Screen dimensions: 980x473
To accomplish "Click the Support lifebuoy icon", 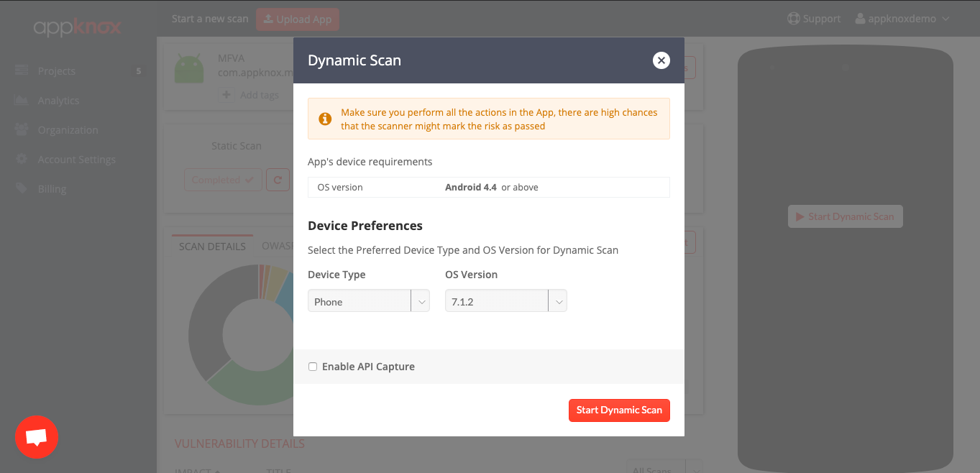I will [794, 19].
